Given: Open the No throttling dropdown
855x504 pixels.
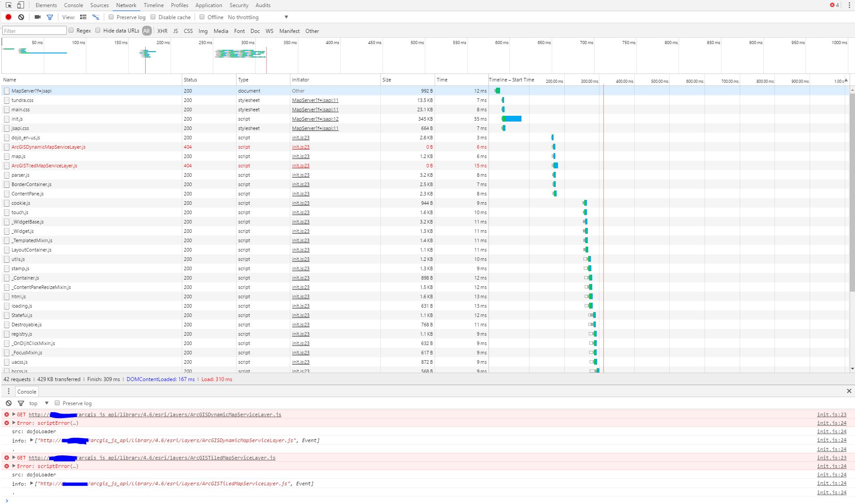Looking at the screenshot, I should (x=258, y=17).
